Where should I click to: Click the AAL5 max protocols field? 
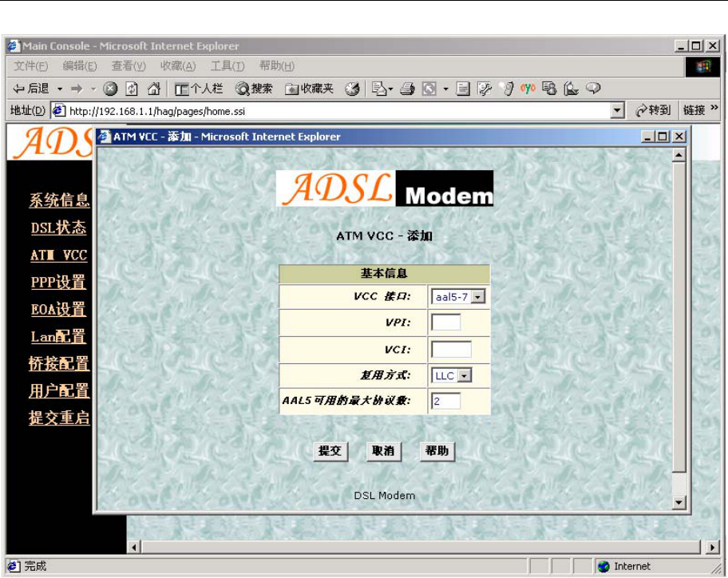[445, 401]
